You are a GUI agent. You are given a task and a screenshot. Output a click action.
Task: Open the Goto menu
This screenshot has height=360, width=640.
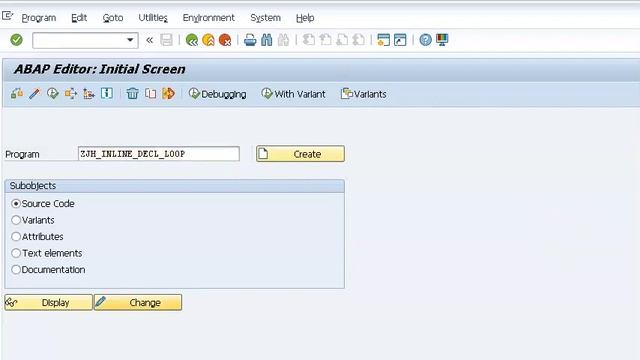113,18
